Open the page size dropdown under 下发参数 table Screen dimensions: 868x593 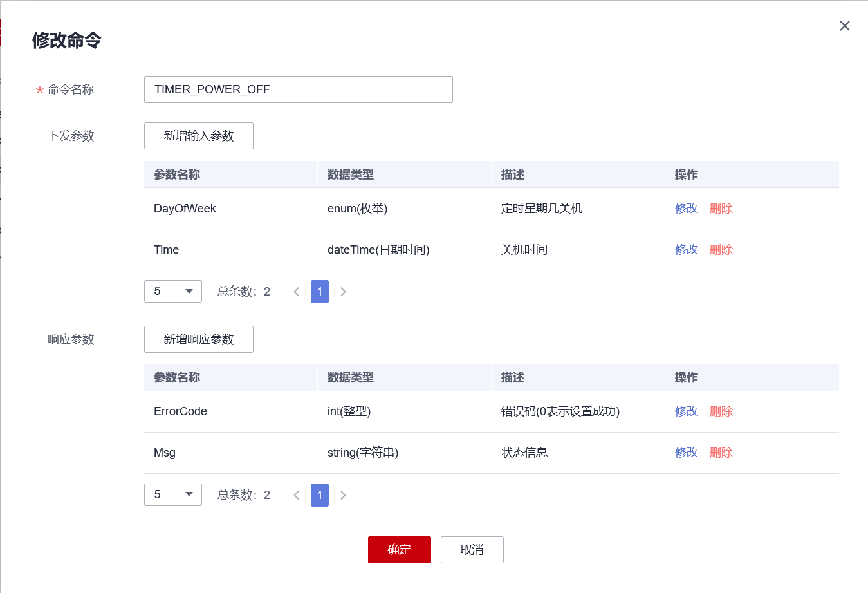click(x=172, y=291)
